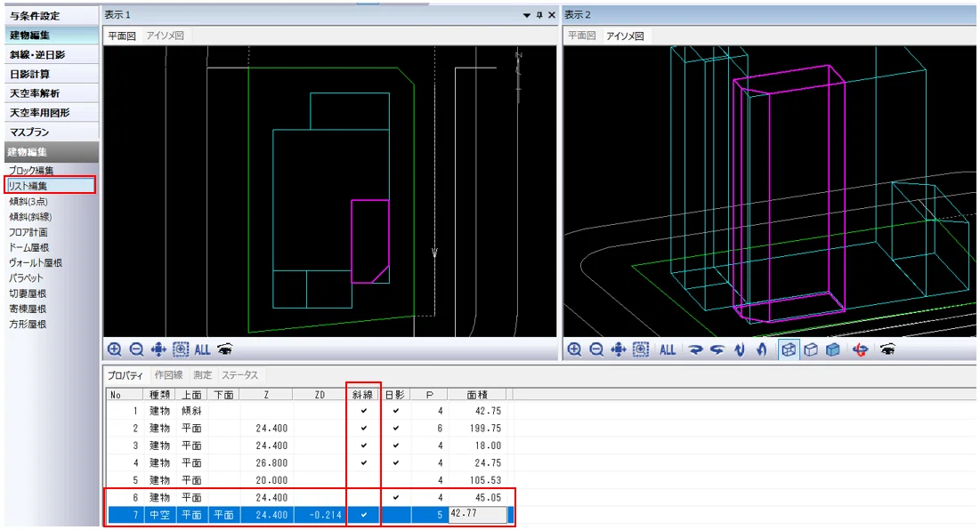Screen dimensions: 980x530
Task: Open the プロパティ tab
Action: click(125, 375)
